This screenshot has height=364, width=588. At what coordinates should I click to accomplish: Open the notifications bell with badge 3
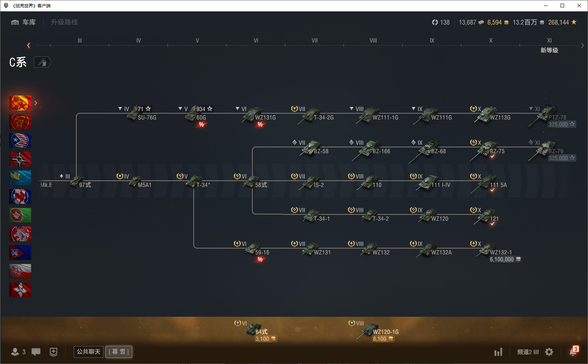click(x=573, y=351)
